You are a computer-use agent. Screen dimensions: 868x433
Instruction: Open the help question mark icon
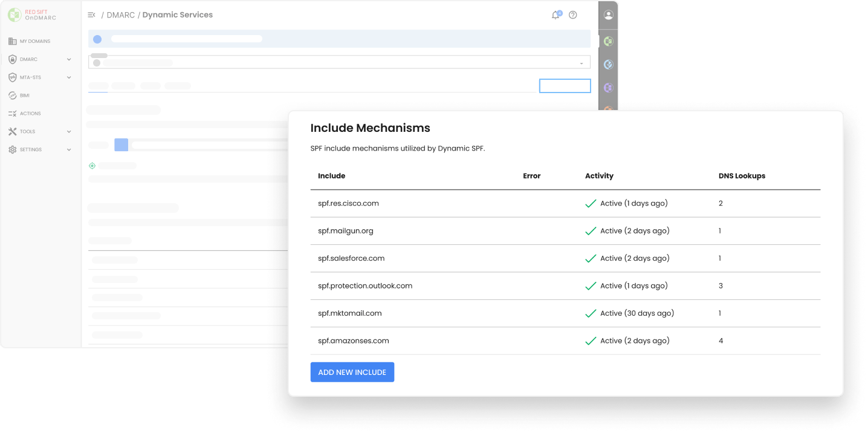coord(573,15)
